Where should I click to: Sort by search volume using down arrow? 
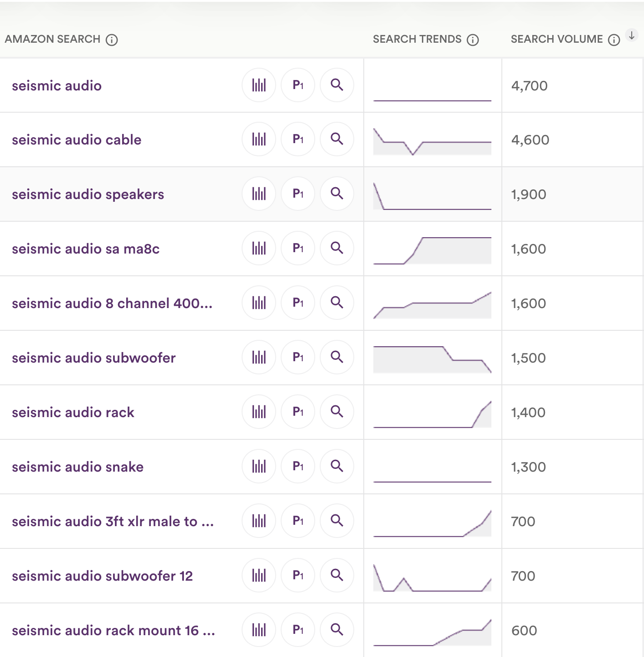coord(632,35)
